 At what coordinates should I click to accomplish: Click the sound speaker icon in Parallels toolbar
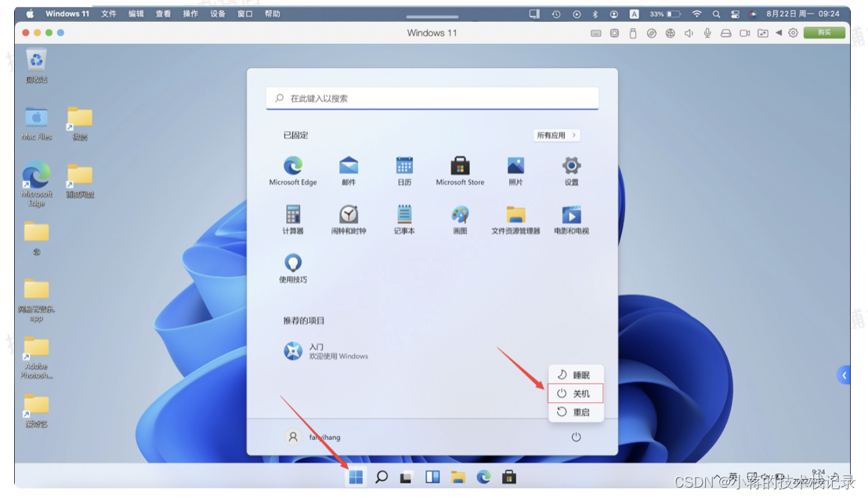(689, 33)
